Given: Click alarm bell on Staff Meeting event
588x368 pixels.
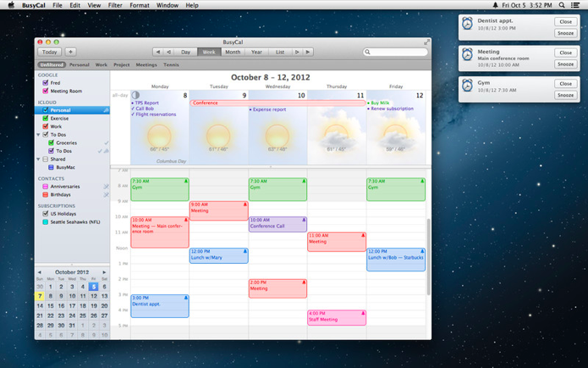Looking at the screenshot, I should click(x=363, y=313).
